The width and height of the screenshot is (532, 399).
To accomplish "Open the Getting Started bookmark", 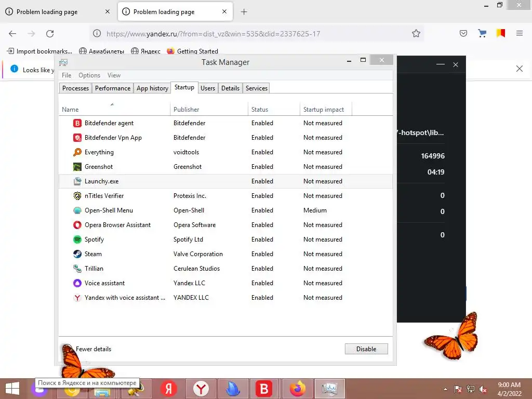I will (x=192, y=51).
